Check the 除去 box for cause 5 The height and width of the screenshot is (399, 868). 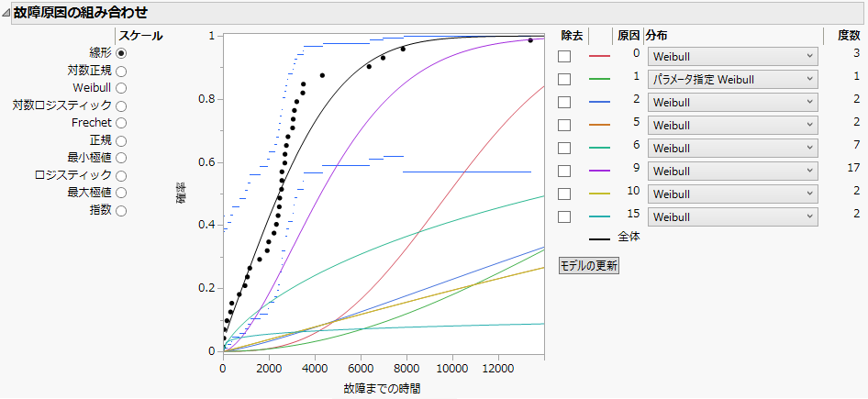[564, 125]
